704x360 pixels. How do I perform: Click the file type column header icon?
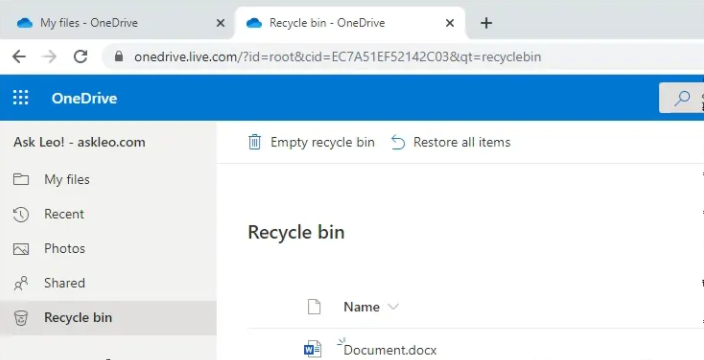pyautogui.click(x=314, y=307)
